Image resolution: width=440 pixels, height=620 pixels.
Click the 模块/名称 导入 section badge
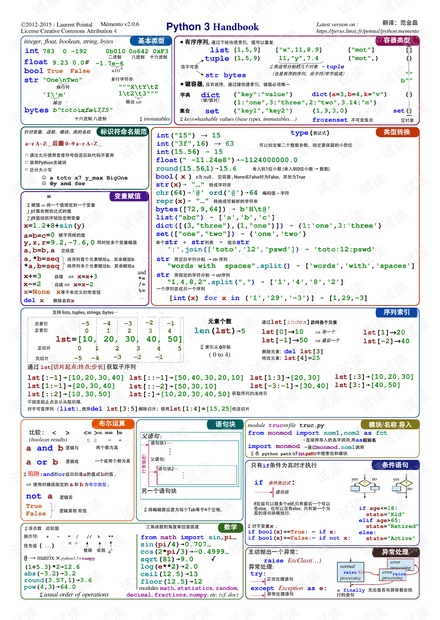point(389,425)
